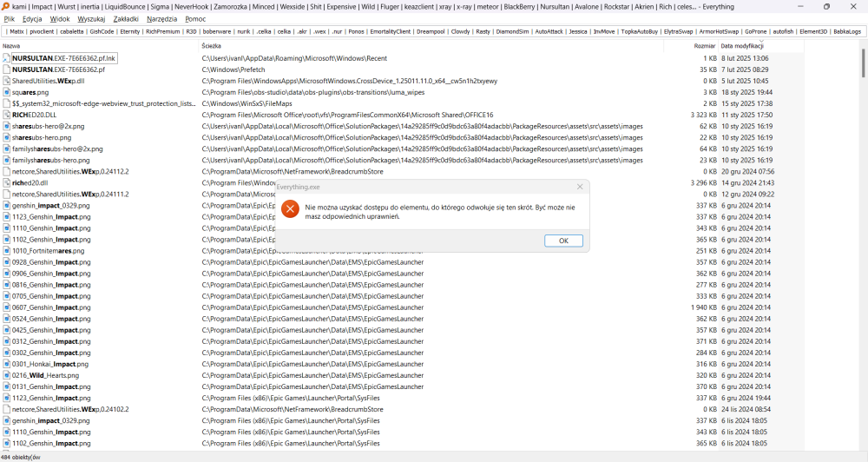
Task: Select the file icon of SharedUtilities.WExp.dll
Action: pyautogui.click(x=7, y=81)
